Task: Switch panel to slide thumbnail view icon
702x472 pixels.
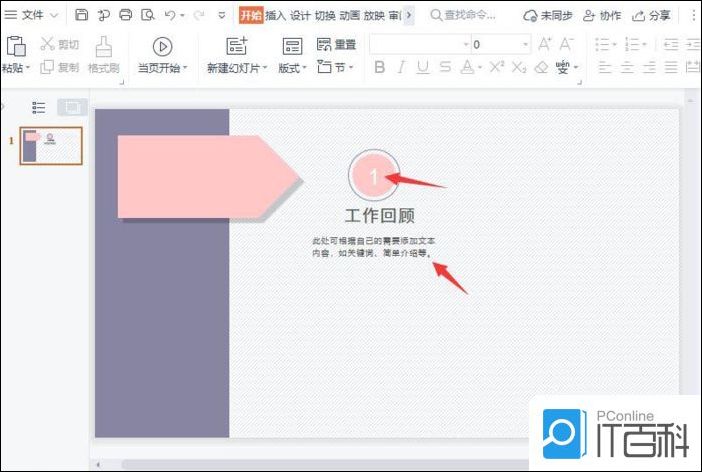Action: [72, 107]
